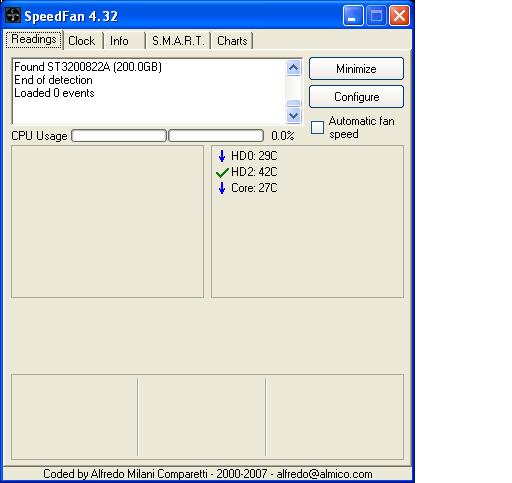The image size is (512, 483).
Task: Close the SpeedFan window
Action: pos(399,16)
